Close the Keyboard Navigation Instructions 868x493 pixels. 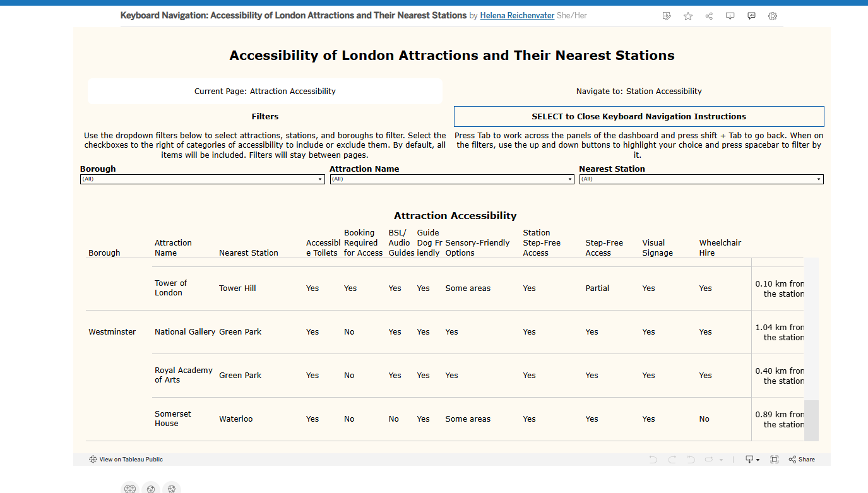(x=639, y=117)
